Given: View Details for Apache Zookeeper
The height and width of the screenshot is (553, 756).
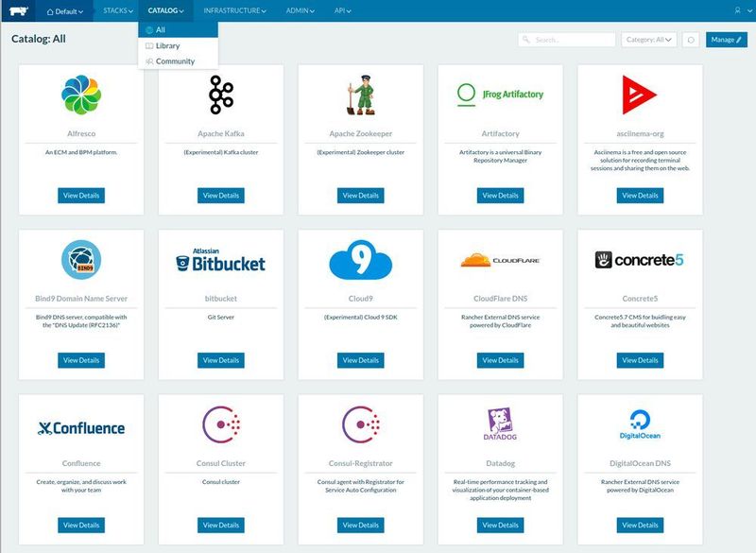Looking at the screenshot, I should [x=361, y=196].
